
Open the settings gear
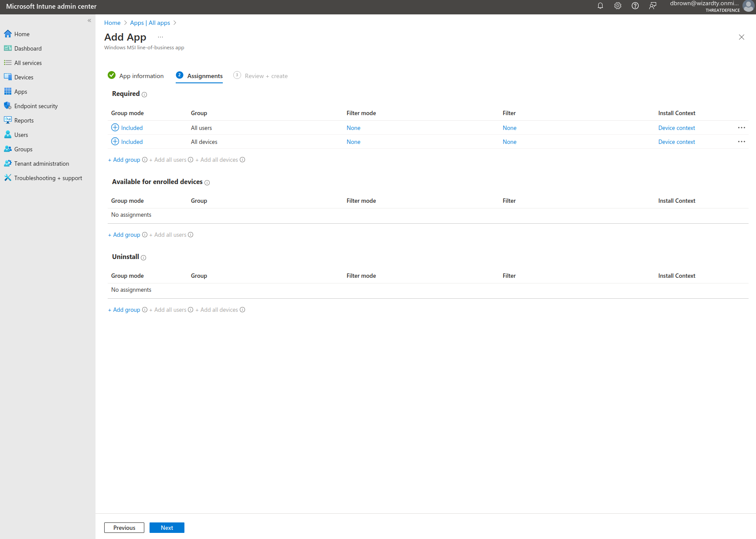(618, 6)
